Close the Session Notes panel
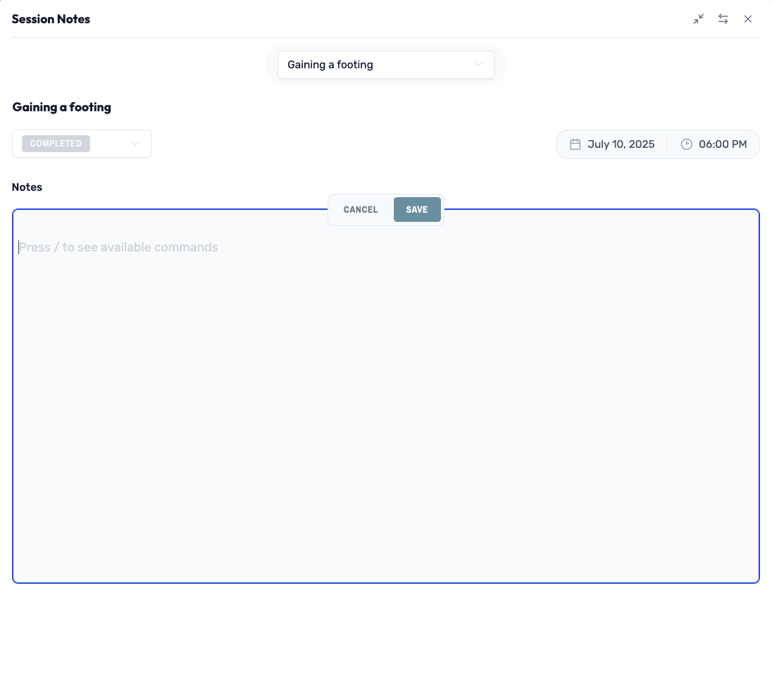The image size is (772, 700). pos(748,19)
